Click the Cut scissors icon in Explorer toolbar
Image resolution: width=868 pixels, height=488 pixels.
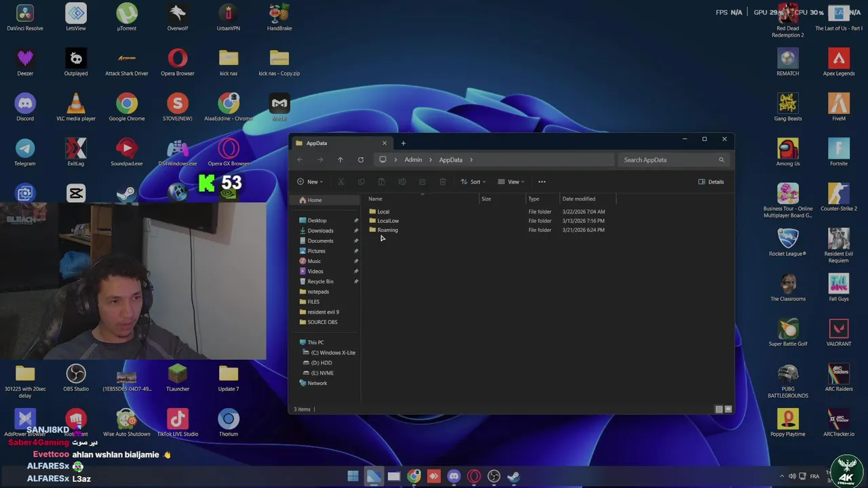tap(340, 182)
